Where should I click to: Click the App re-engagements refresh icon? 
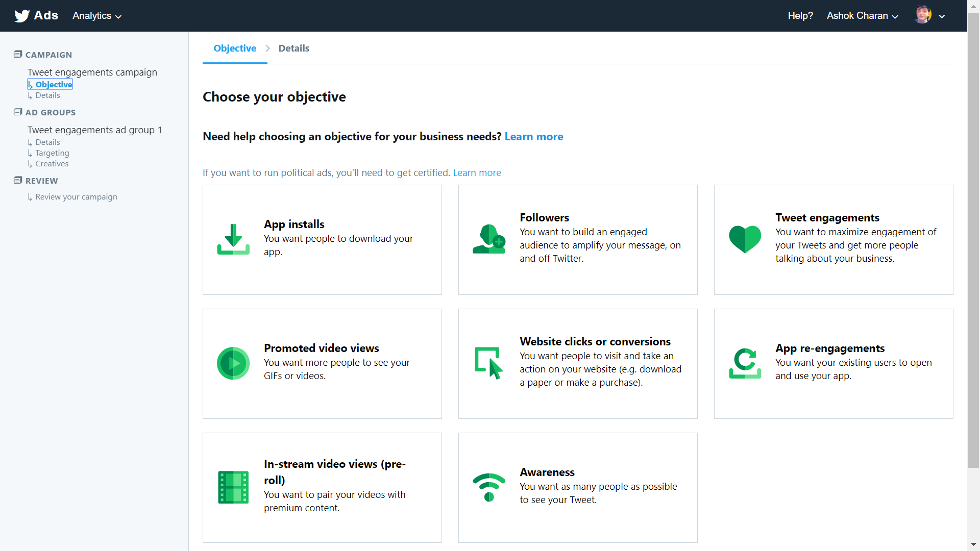[x=745, y=363]
